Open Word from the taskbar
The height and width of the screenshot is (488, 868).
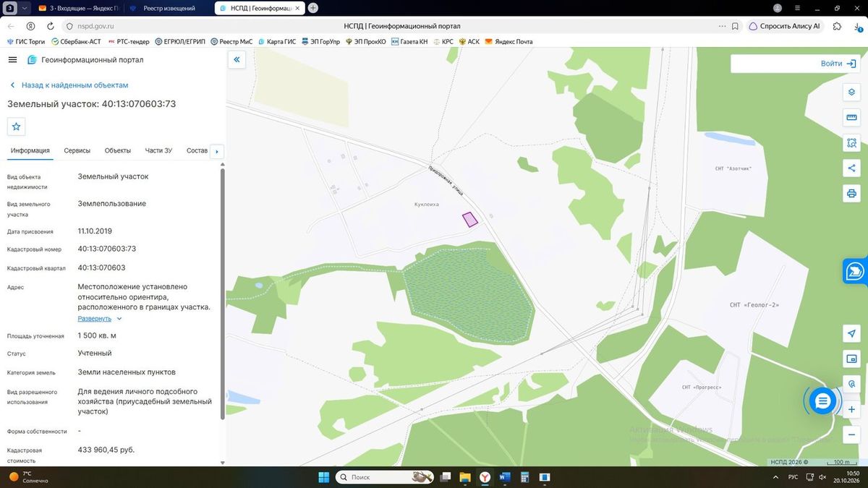coord(505,477)
